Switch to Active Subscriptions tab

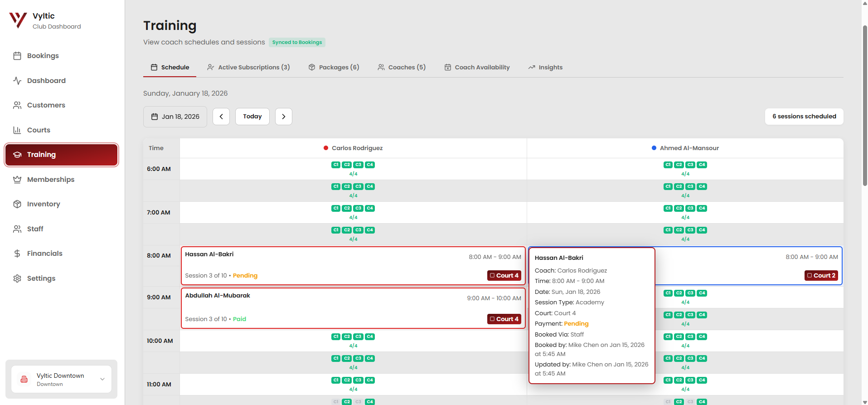point(248,68)
